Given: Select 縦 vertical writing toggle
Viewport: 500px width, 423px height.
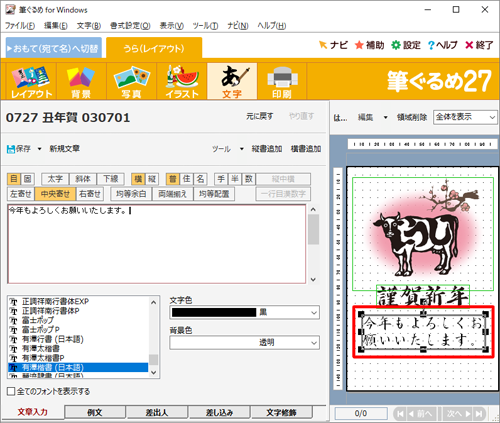Looking at the screenshot, I should 152,179.
